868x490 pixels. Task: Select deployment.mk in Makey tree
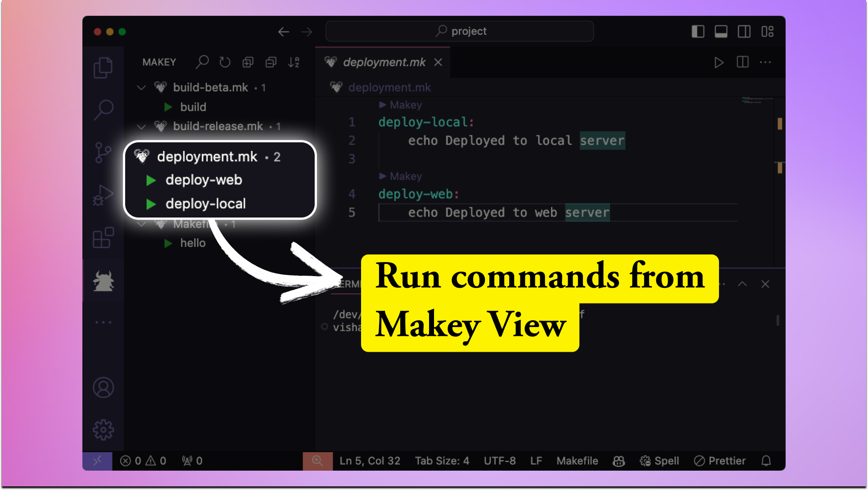tap(207, 156)
